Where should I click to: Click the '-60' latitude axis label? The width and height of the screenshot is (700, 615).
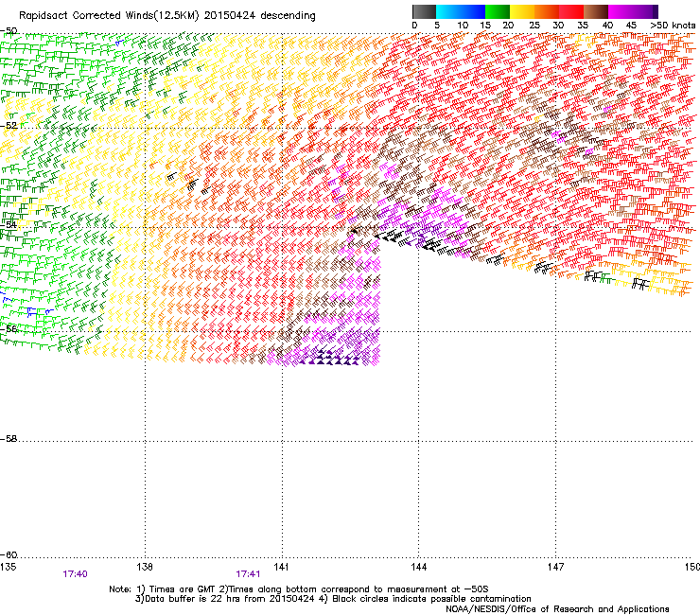[9, 555]
